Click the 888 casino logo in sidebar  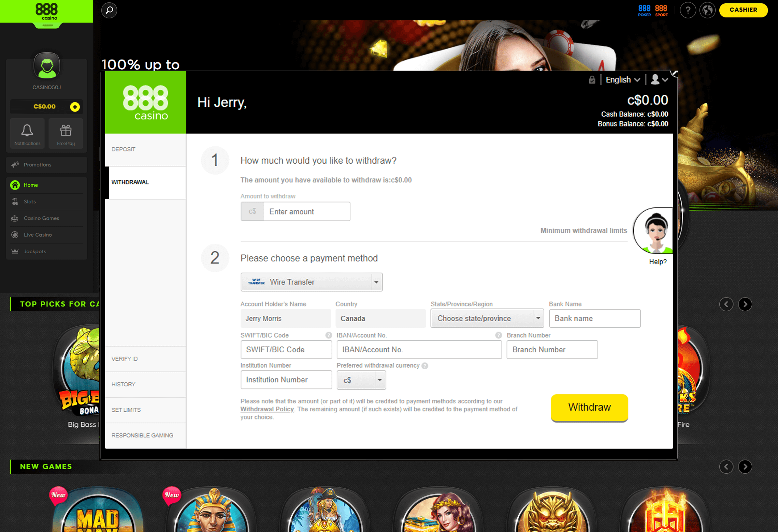(x=47, y=12)
